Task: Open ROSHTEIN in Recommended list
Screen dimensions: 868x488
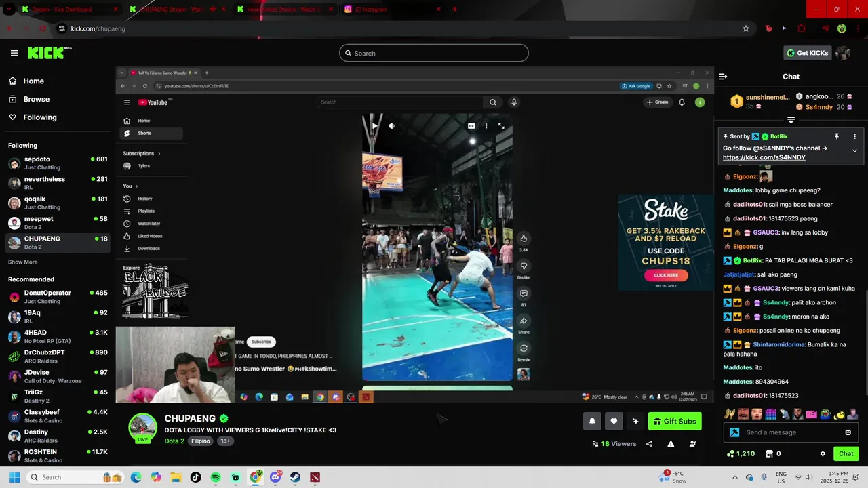Action: pos(58,455)
